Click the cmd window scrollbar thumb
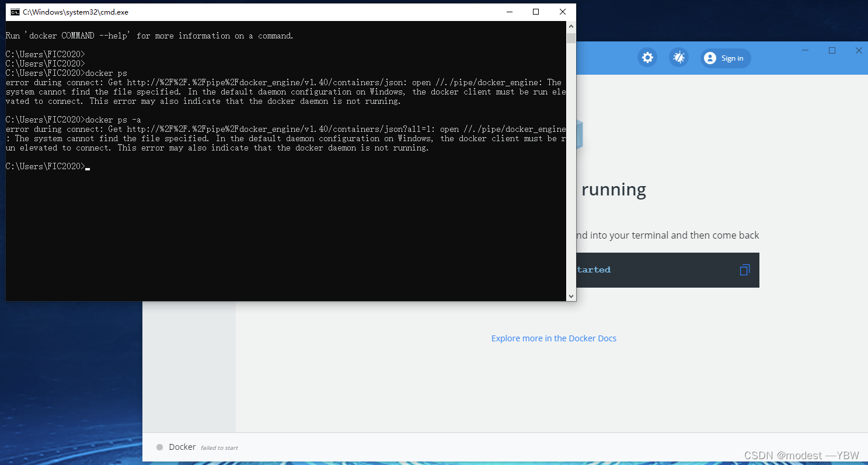This screenshot has height=465, width=868. click(x=571, y=39)
